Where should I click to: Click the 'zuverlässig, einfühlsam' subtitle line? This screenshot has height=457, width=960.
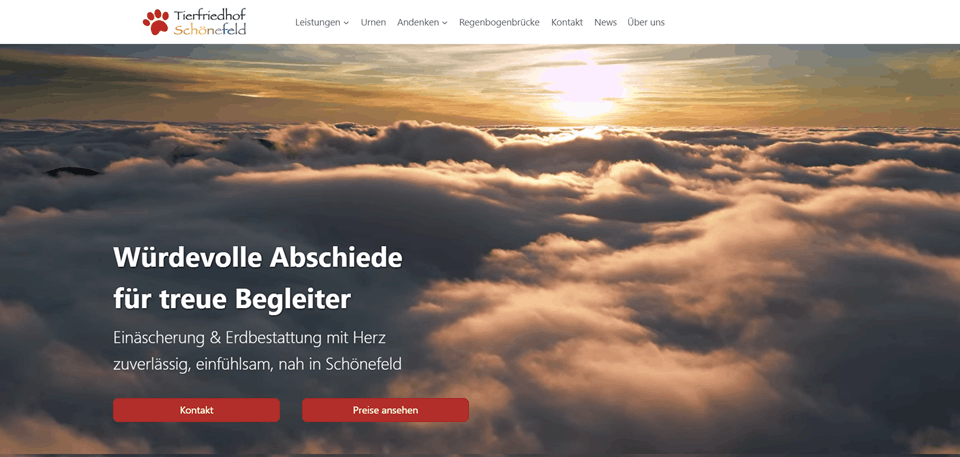(257, 364)
